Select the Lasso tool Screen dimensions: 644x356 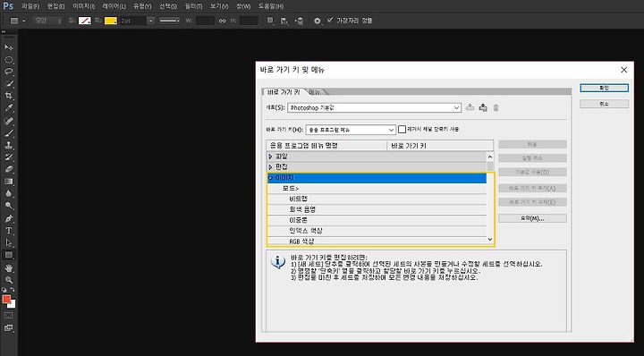(9, 72)
